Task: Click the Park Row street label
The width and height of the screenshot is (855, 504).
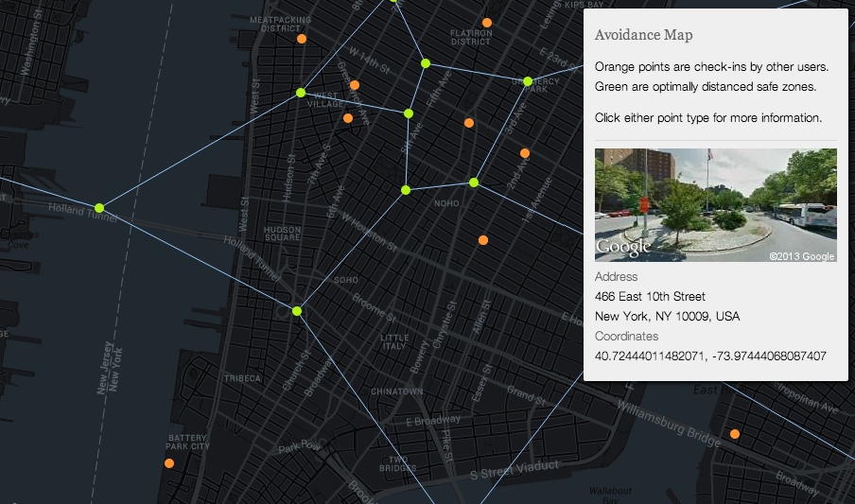Action: [x=300, y=446]
